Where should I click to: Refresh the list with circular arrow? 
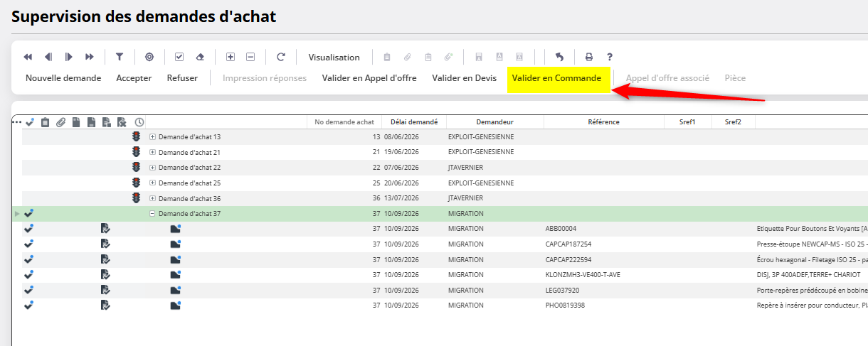click(x=280, y=57)
